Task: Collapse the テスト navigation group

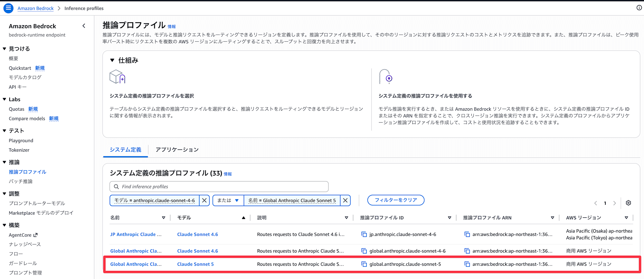Action: [5, 131]
